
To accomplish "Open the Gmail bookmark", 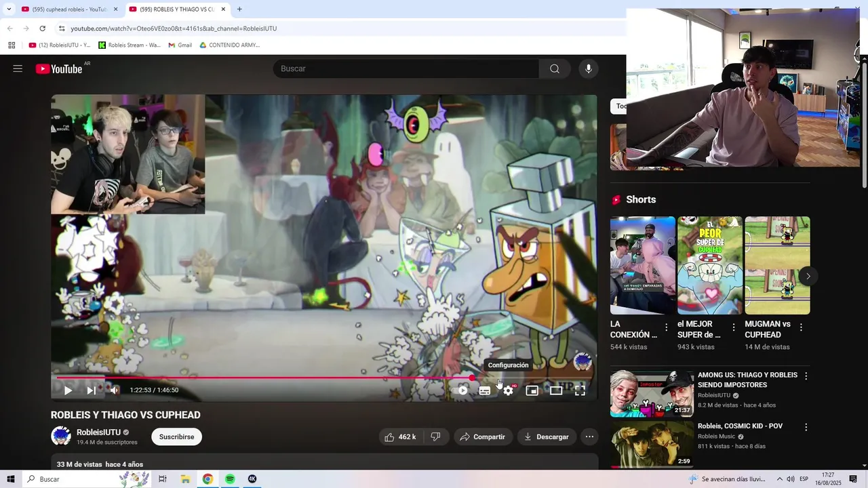I will tap(180, 45).
